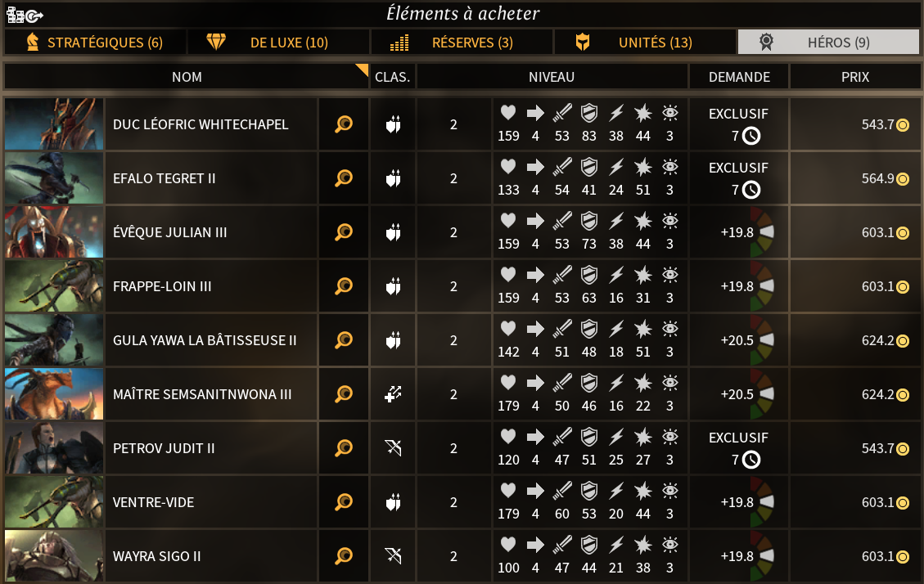Image resolution: width=924 pixels, height=584 pixels.
Task: Click Petrov Judit II's ranged class icon
Action: (394, 448)
